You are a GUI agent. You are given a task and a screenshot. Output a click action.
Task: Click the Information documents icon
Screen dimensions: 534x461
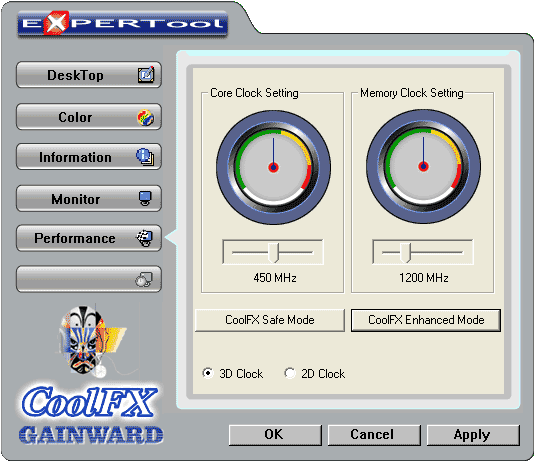145,157
